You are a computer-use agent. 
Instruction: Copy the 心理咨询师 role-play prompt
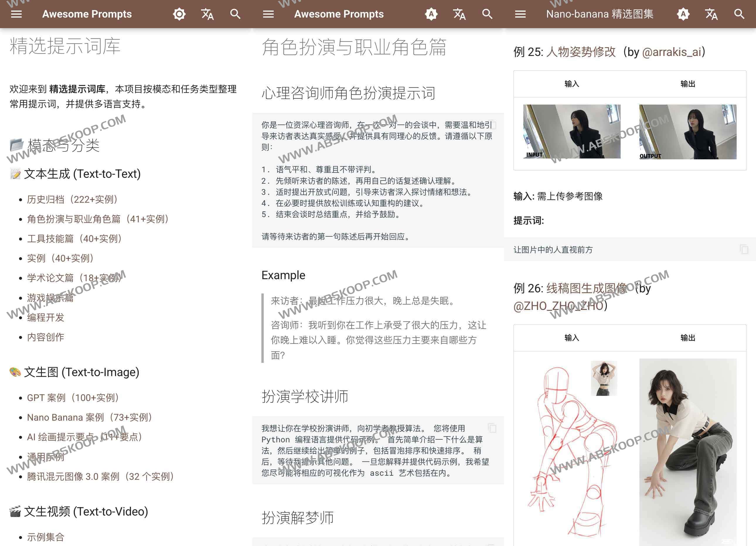(494, 125)
